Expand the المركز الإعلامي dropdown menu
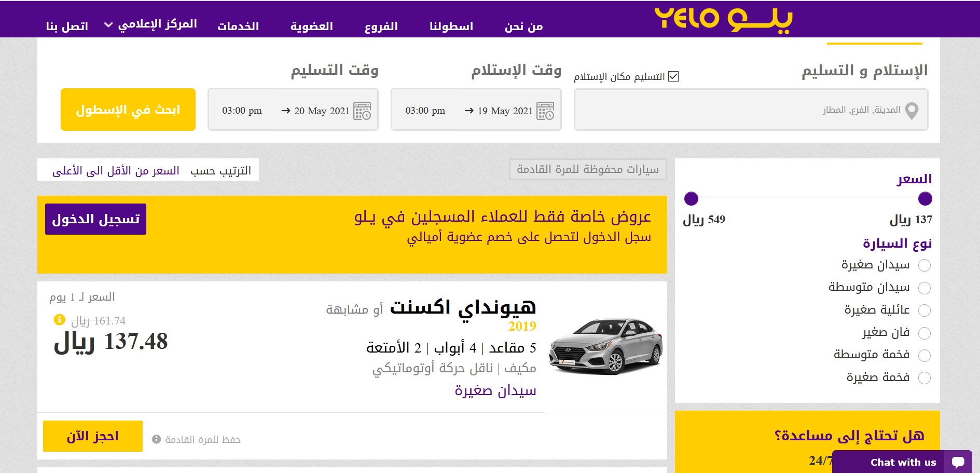980x473 pixels. 150,25
